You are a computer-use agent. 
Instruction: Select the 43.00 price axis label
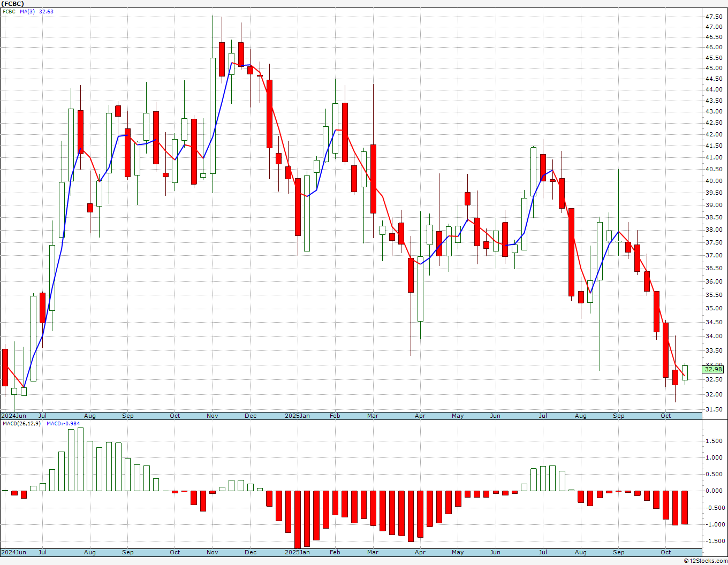pos(714,111)
